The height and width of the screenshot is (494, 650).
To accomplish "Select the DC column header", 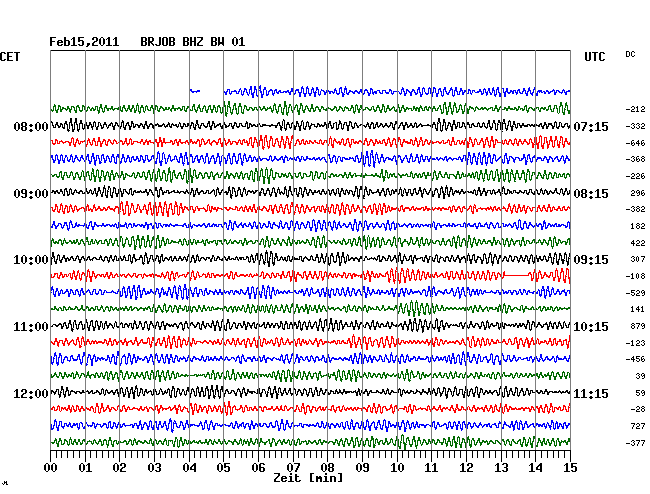I will [x=630, y=54].
